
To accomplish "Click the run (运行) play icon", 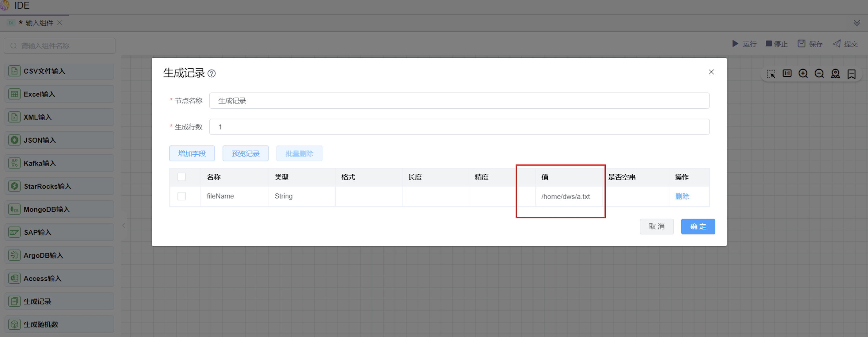I will [x=735, y=44].
